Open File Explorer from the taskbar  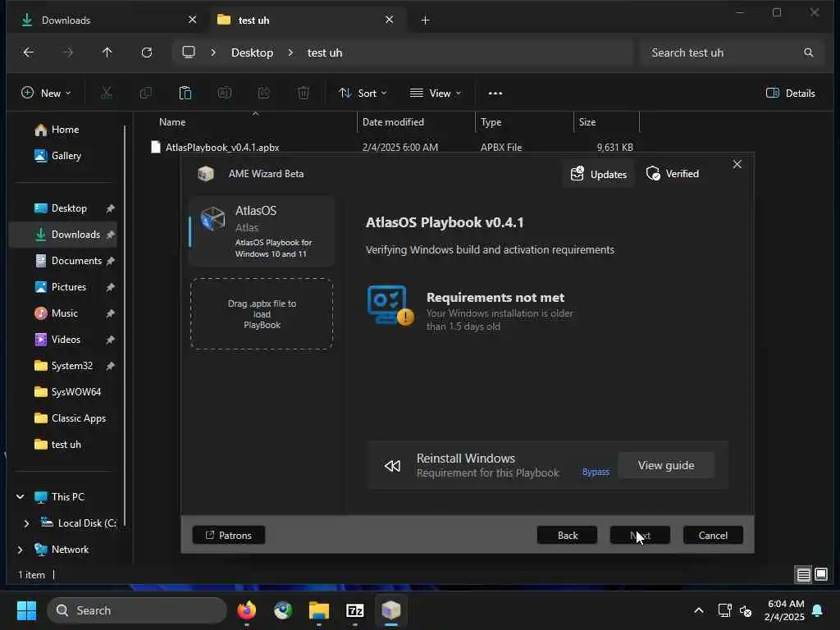tap(319, 610)
